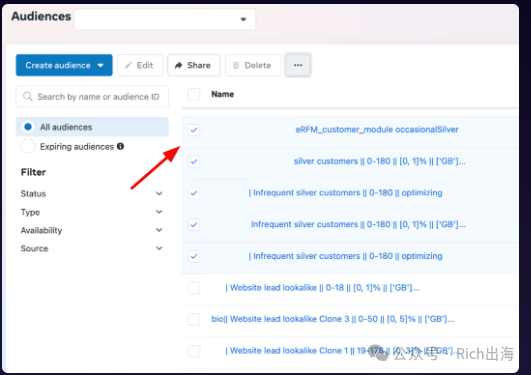Select the Expiring audiences radio button

[28, 146]
